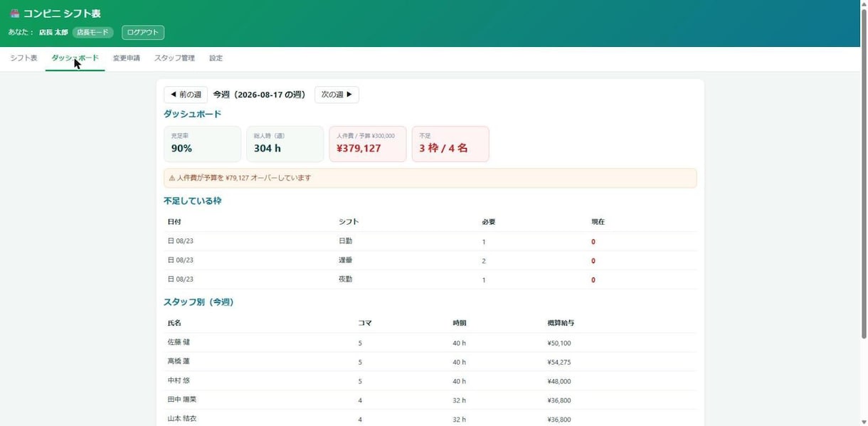
Task: Click the 概算給与 column header
Action: pyautogui.click(x=561, y=323)
